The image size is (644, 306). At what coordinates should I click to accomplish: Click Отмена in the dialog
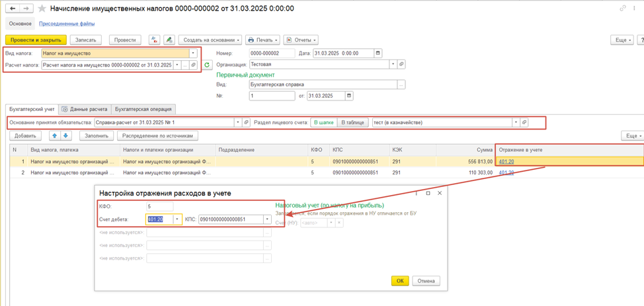coord(426,281)
